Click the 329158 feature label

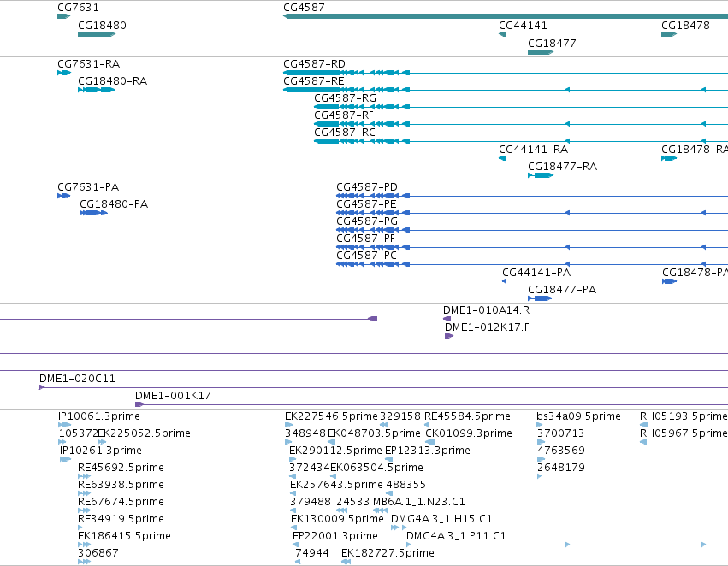coord(400,416)
